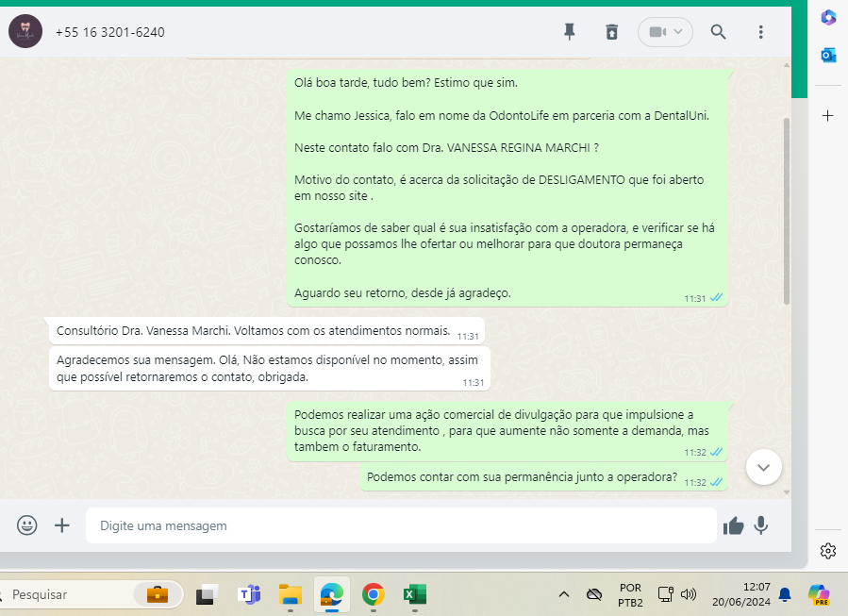Send a thumbs-up reaction
The width and height of the screenshot is (848, 616).
(x=733, y=525)
